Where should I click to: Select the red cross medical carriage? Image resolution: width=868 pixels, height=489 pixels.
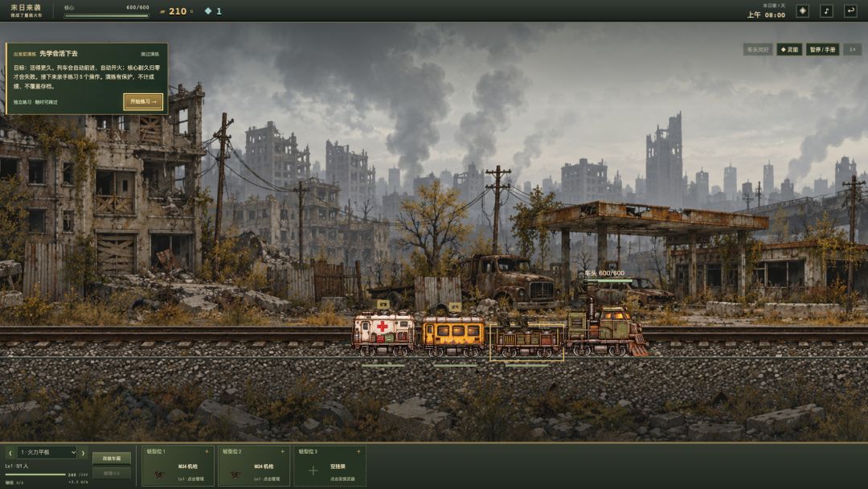[x=383, y=334]
